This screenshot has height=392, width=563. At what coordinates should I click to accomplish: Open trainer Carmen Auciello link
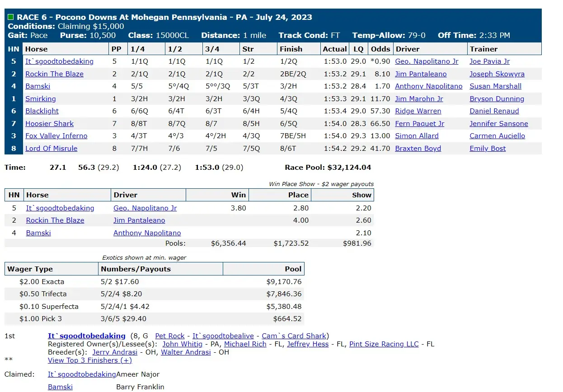point(497,136)
